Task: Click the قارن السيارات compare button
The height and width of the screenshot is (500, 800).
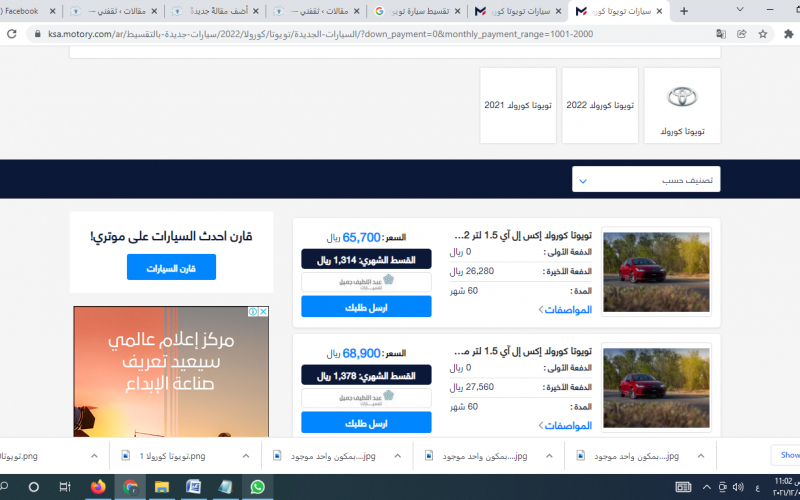Action: 171,267
